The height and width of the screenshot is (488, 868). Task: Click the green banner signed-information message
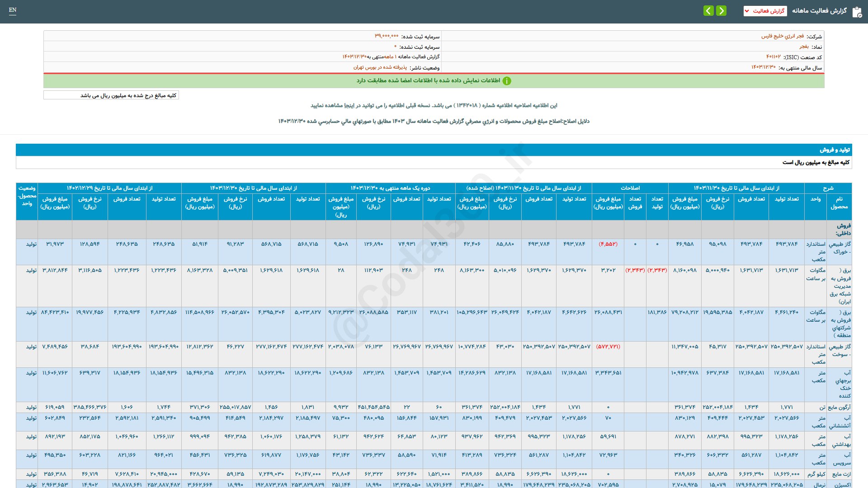click(428, 80)
